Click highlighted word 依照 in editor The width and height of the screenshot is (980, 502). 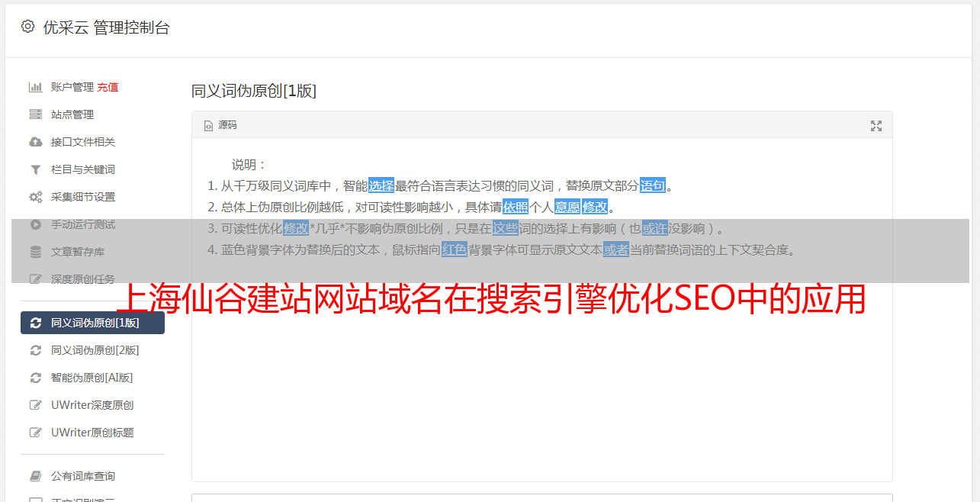516,207
